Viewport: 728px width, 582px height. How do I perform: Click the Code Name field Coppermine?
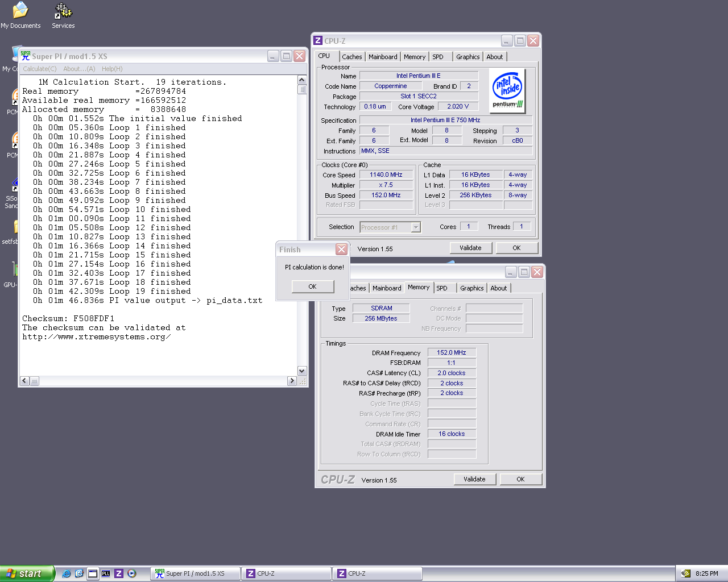tap(391, 86)
